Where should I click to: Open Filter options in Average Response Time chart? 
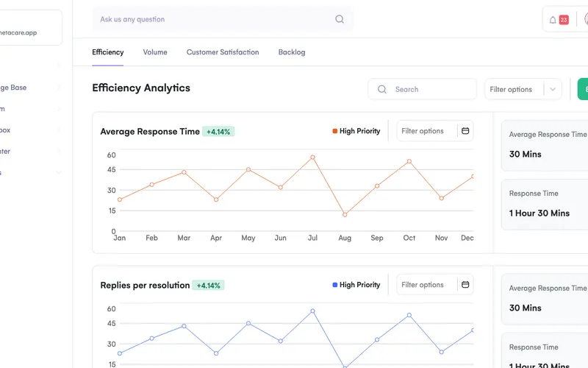pyautogui.click(x=434, y=131)
